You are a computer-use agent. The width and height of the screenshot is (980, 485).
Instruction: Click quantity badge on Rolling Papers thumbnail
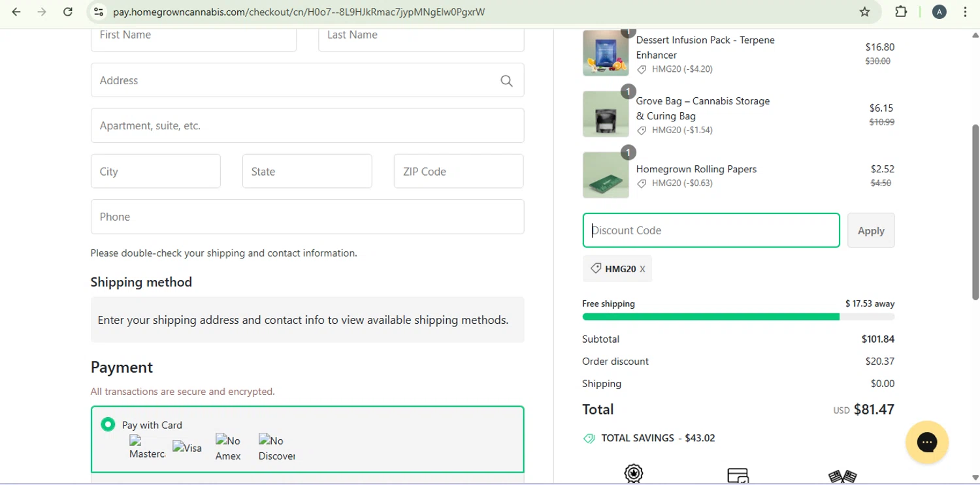[628, 153]
